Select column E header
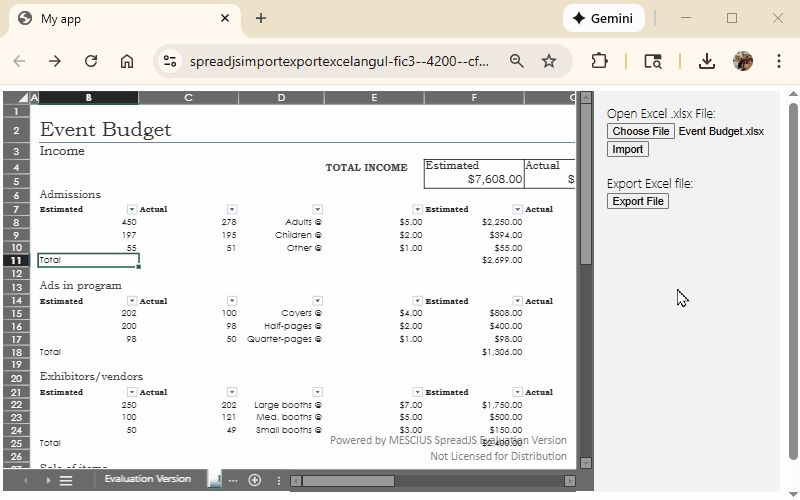The height and width of the screenshot is (500, 800). (x=374, y=97)
